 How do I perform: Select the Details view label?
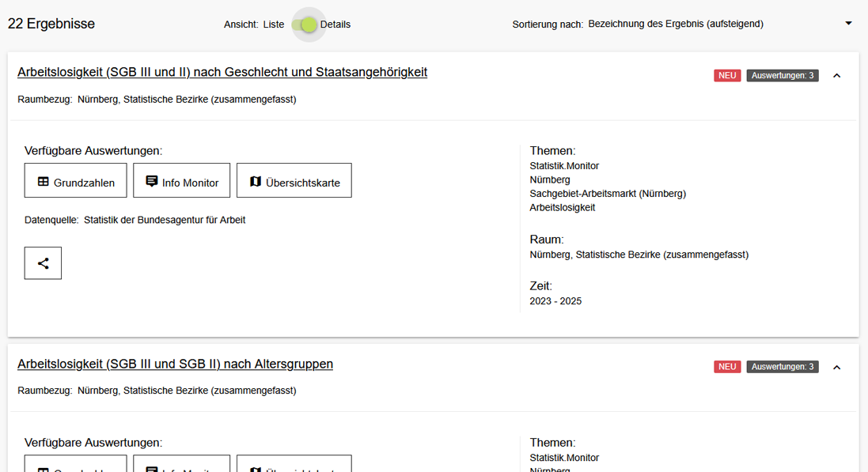(x=335, y=25)
